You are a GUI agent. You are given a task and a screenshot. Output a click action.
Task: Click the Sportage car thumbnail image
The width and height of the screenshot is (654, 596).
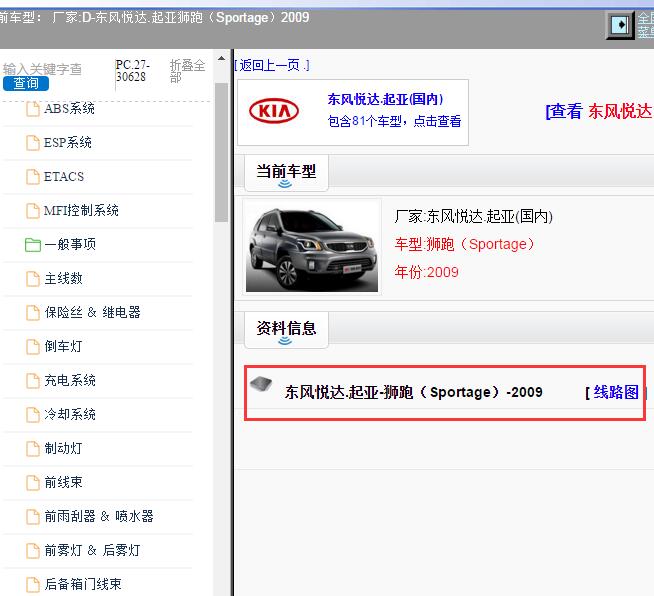click(312, 247)
